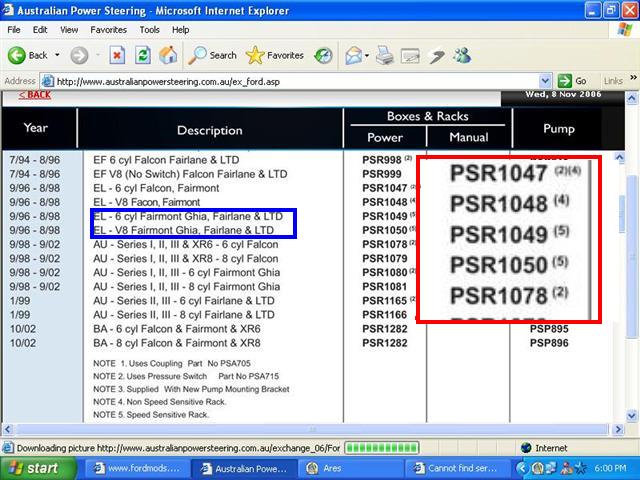Screen dimensions: 640x480
Task: Open the Windows Start button
Action: (32, 468)
